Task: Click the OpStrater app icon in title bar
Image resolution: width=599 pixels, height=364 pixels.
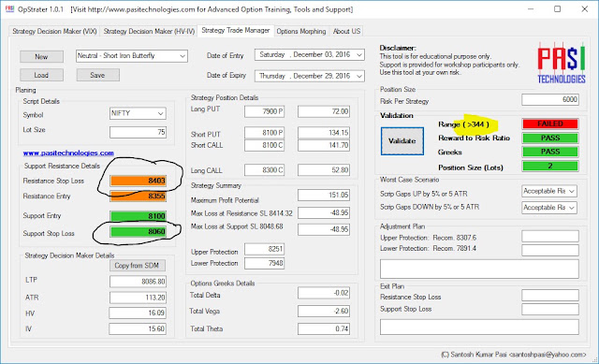Action: [x=9, y=8]
